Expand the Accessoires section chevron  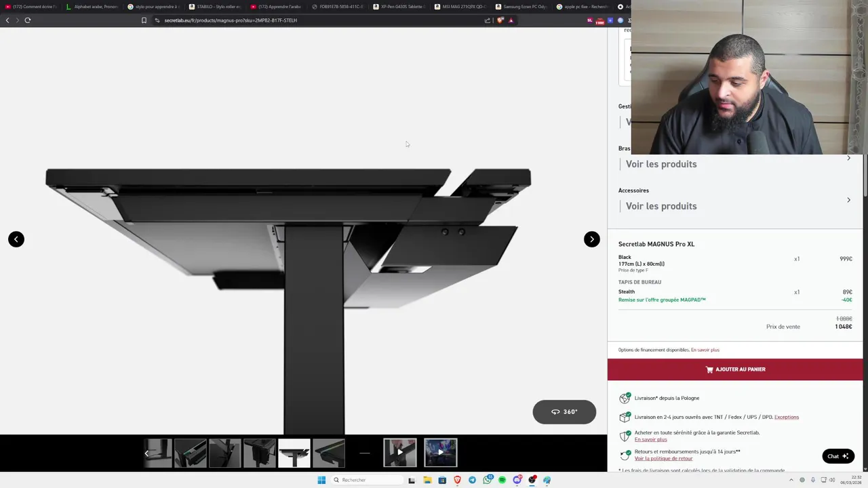coord(848,200)
